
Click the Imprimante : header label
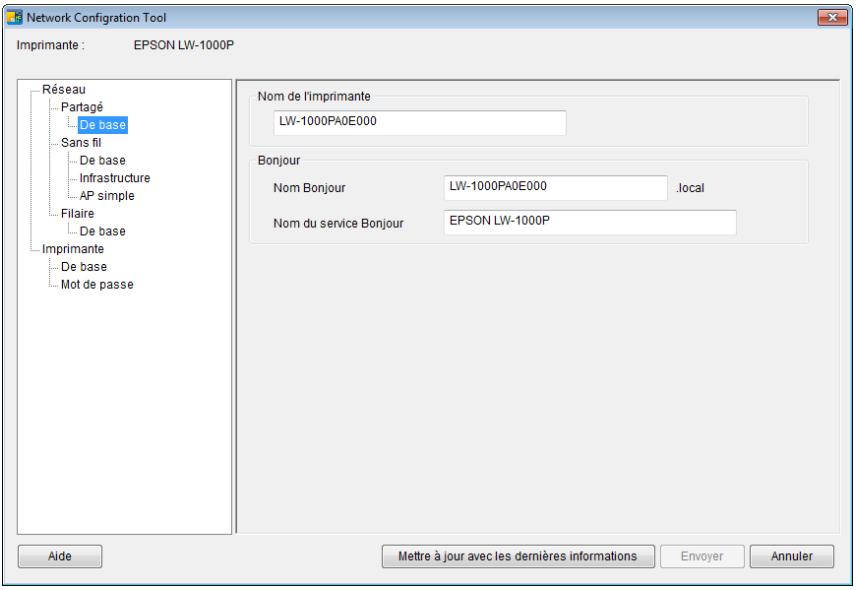(x=50, y=45)
